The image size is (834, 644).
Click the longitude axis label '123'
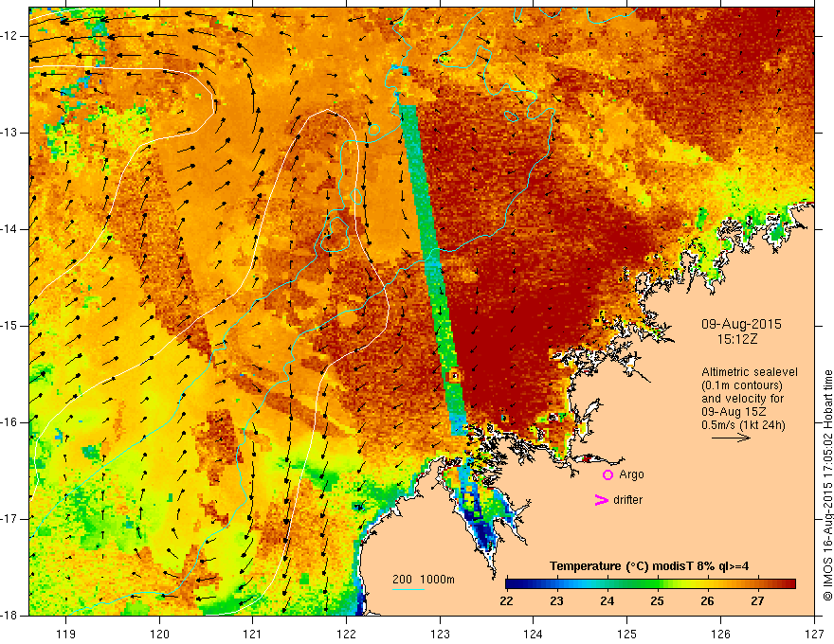[x=440, y=635]
